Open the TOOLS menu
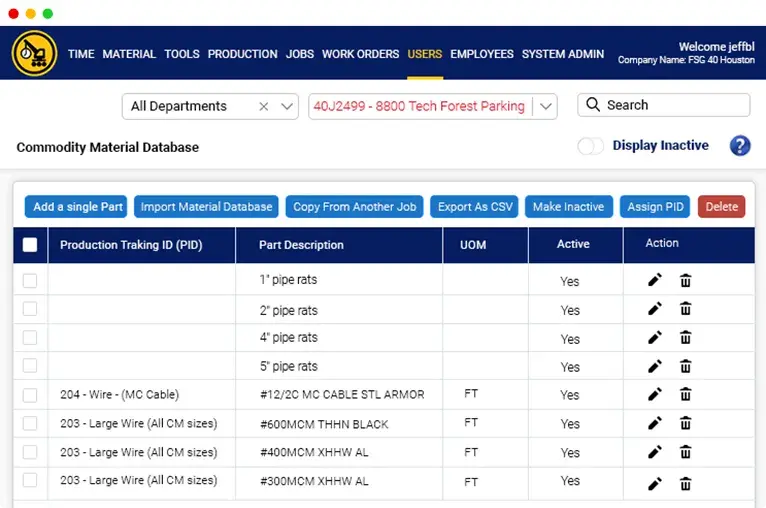The width and height of the screenshot is (766, 508). [x=182, y=54]
